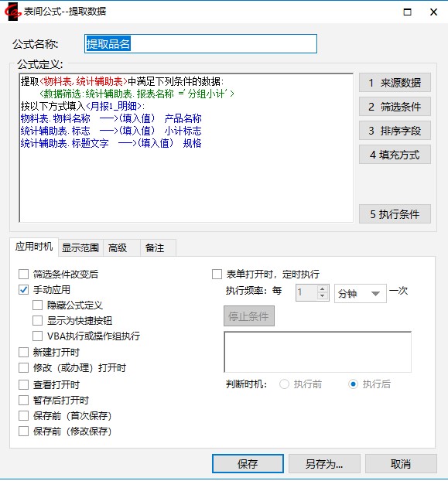Screen dimensions: 448x481
Task: Open the 高级 tab
Action: pyautogui.click(x=118, y=248)
